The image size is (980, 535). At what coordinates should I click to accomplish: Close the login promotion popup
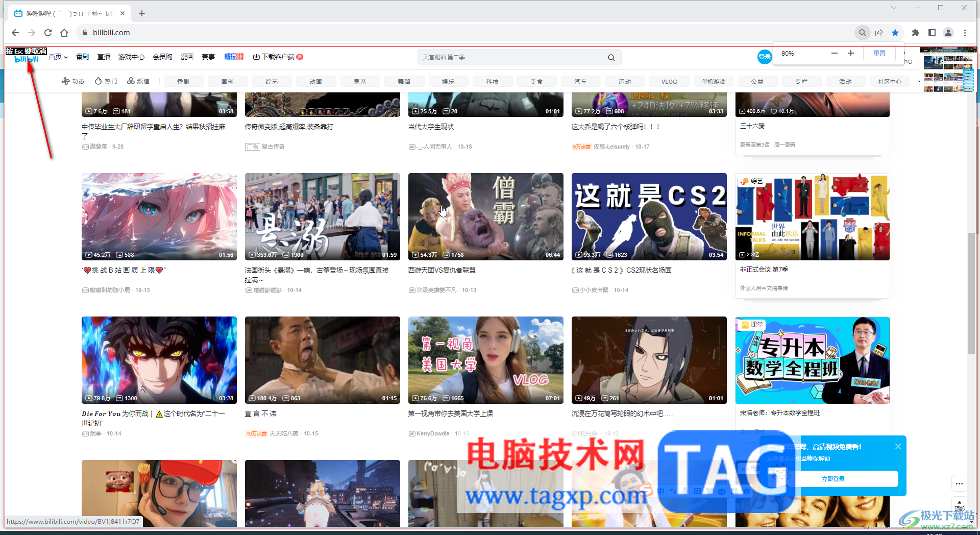pyautogui.click(x=898, y=447)
